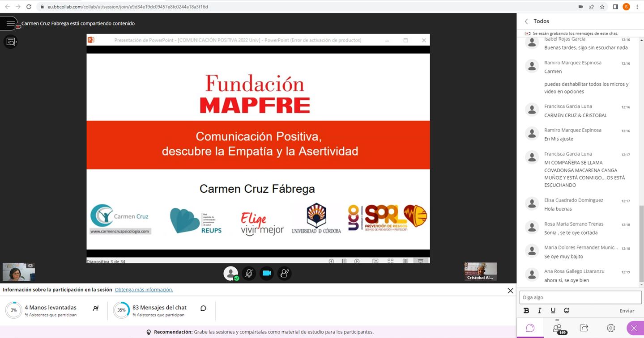Click Elisa Cuadrado Dominguez's chat avatar
The image size is (644, 338).
(532, 203)
